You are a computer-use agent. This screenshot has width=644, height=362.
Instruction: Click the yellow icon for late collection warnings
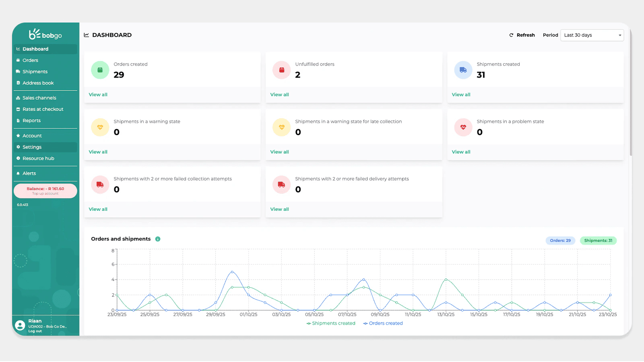(282, 128)
